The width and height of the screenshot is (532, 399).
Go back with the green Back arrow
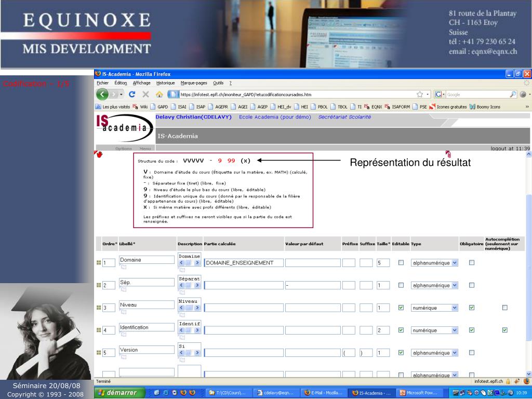tap(102, 95)
